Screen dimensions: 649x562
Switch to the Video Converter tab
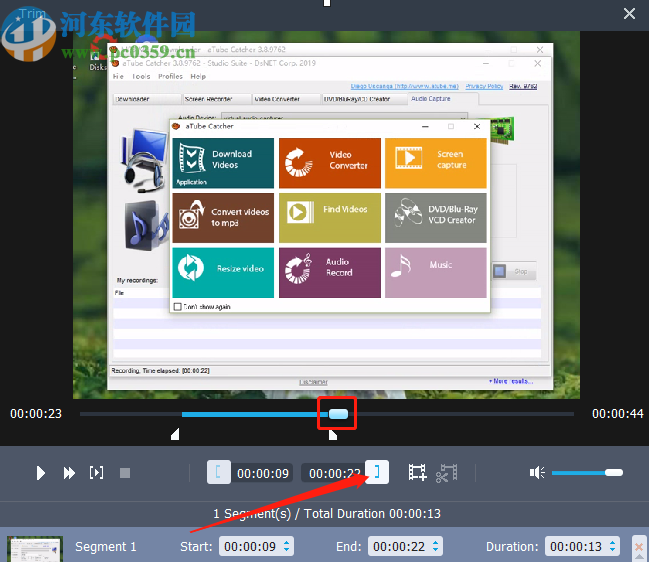click(x=286, y=99)
